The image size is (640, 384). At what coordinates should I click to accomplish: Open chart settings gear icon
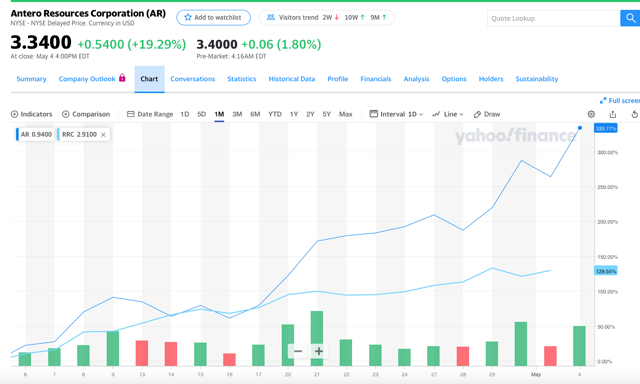click(x=591, y=114)
